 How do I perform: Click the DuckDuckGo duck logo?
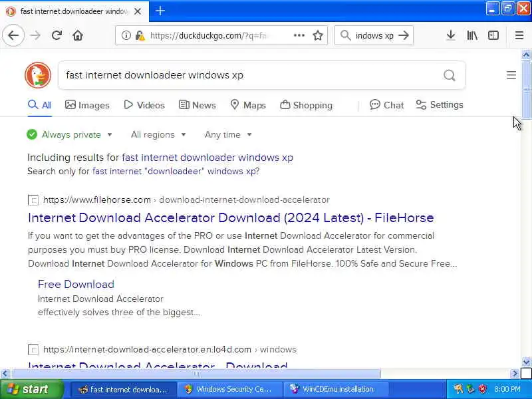click(x=38, y=75)
